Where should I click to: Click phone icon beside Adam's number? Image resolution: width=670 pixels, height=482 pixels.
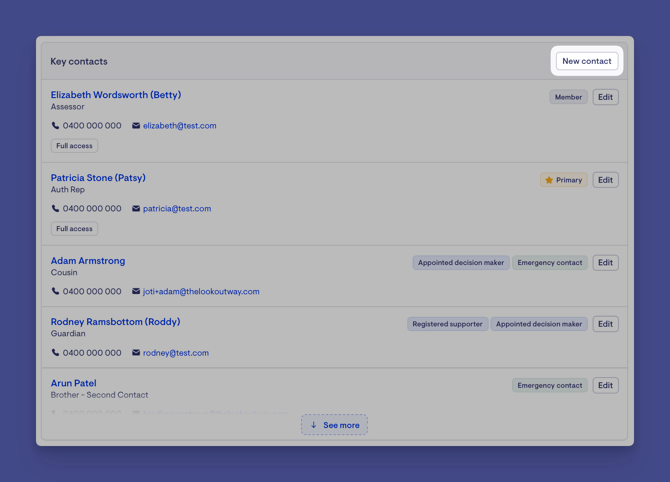[55, 291]
